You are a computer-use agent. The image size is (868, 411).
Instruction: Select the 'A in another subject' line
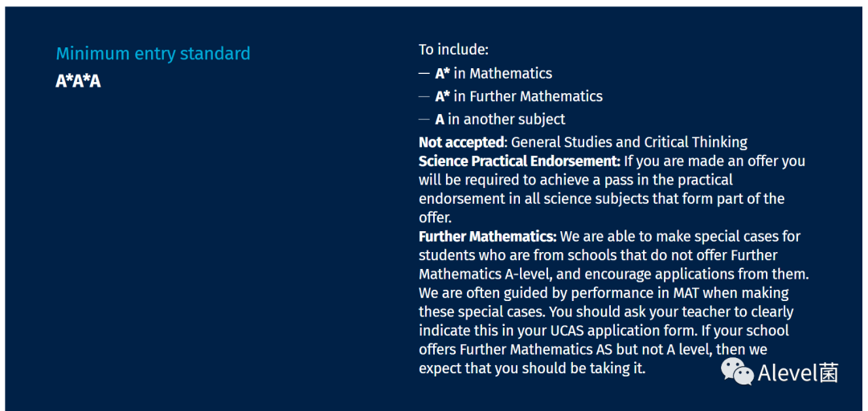point(492,119)
